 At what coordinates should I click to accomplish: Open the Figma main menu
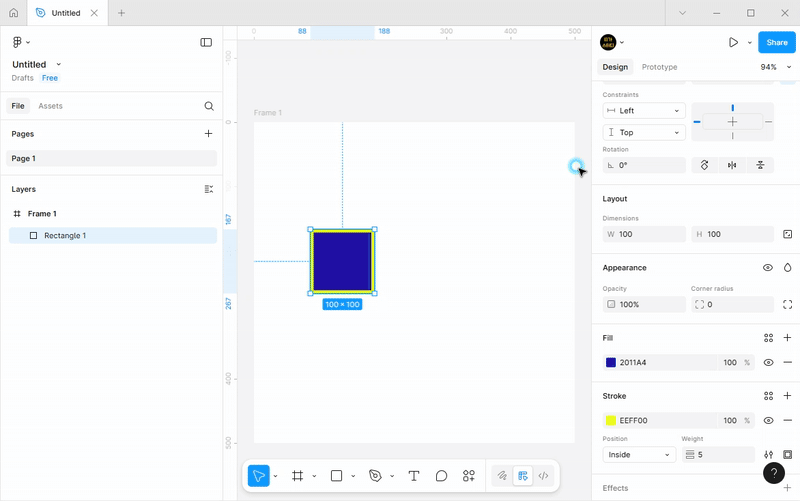(20, 42)
